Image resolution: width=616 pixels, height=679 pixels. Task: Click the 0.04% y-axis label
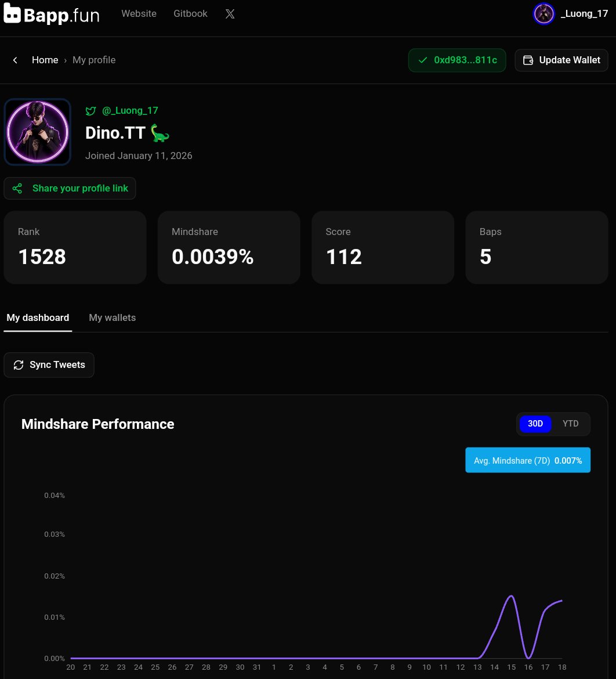coord(55,496)
